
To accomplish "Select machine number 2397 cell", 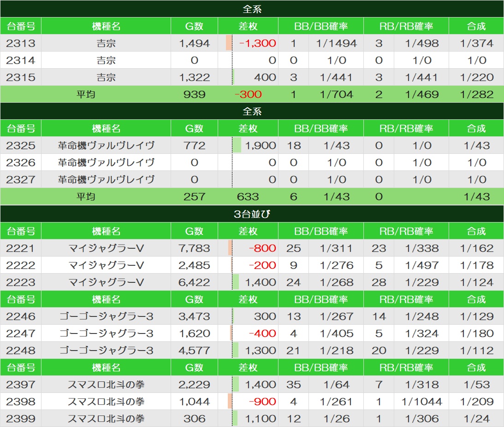I will pos(21,384).
